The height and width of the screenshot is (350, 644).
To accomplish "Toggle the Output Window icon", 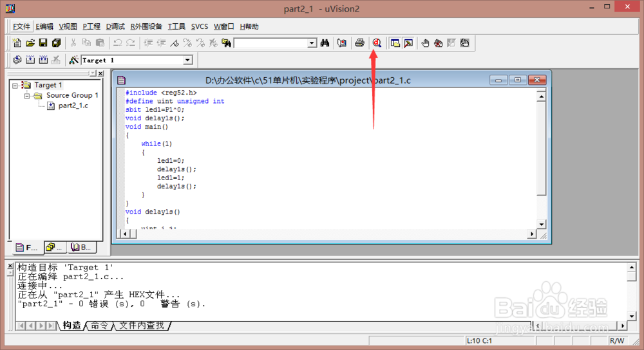I will tap(408, 42).
